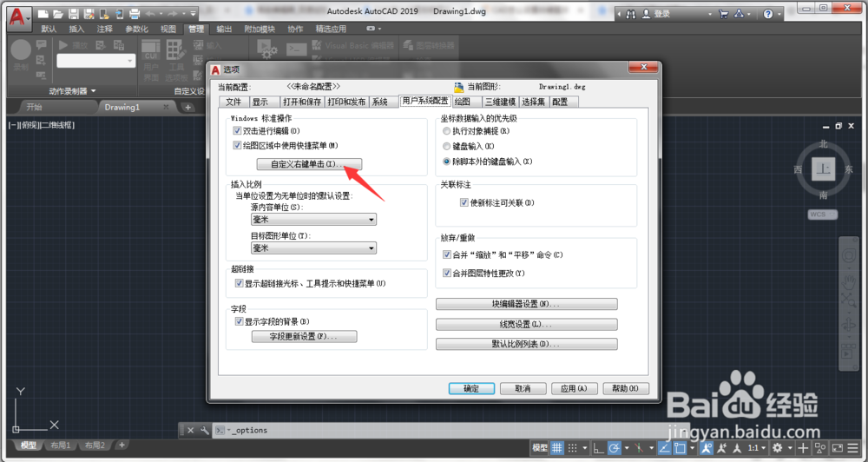Toggle shortcut menus in drawing area checkbox
Viewport: 868px width, 462px height.
click(237, 145)
